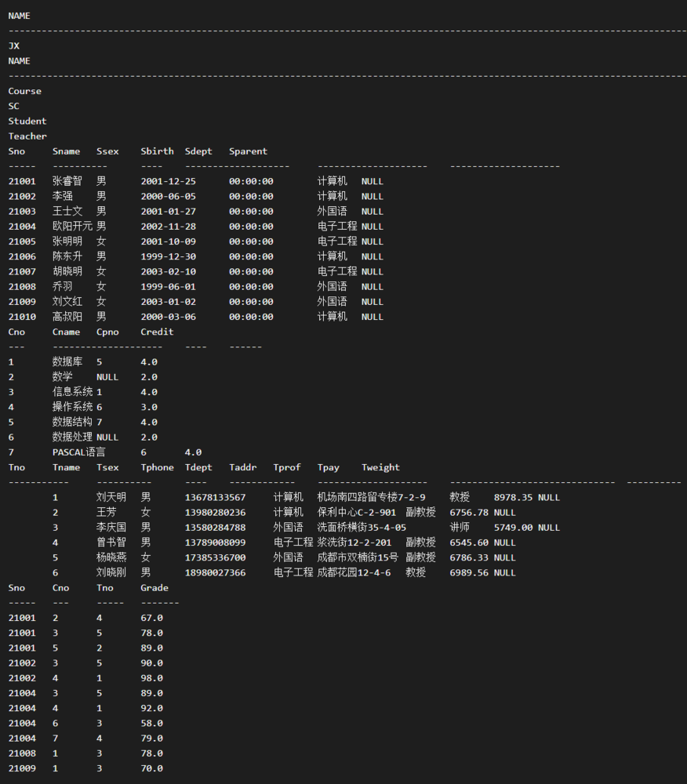Click the Tpay column header
The width and height of the screenshot is (687, 784).
point(328,467)
